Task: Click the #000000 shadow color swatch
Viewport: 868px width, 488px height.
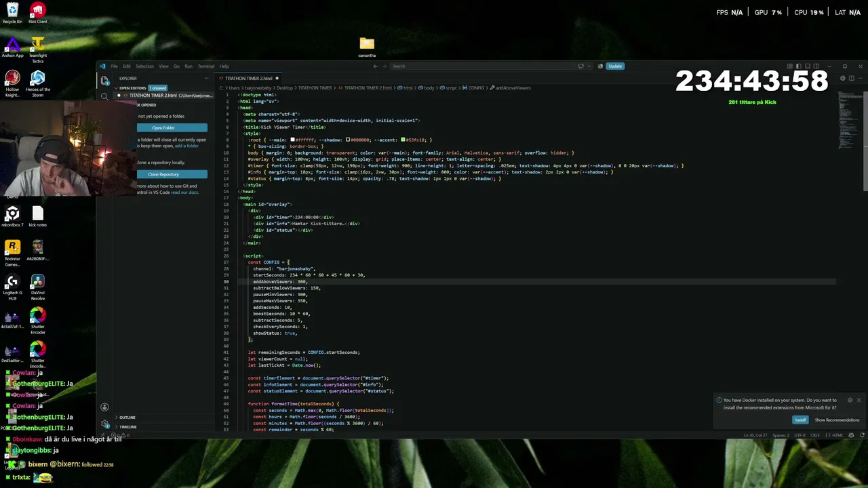Action: click(348, 140)
